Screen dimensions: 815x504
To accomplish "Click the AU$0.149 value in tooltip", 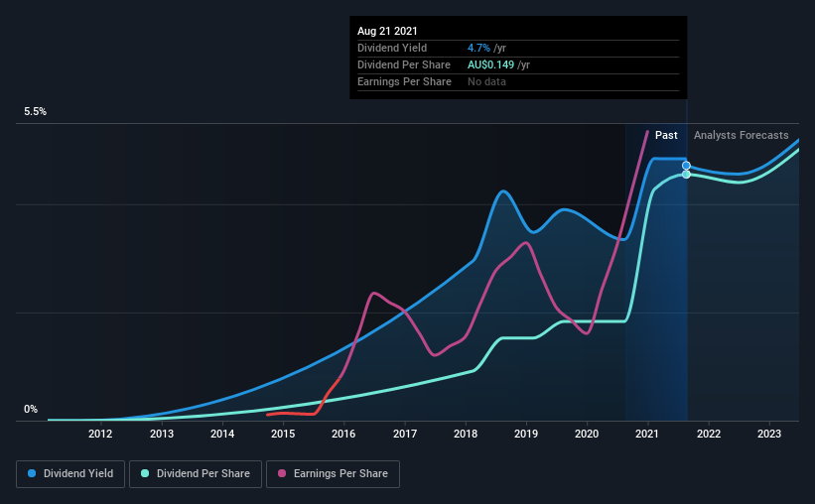I will coord(490,64).
